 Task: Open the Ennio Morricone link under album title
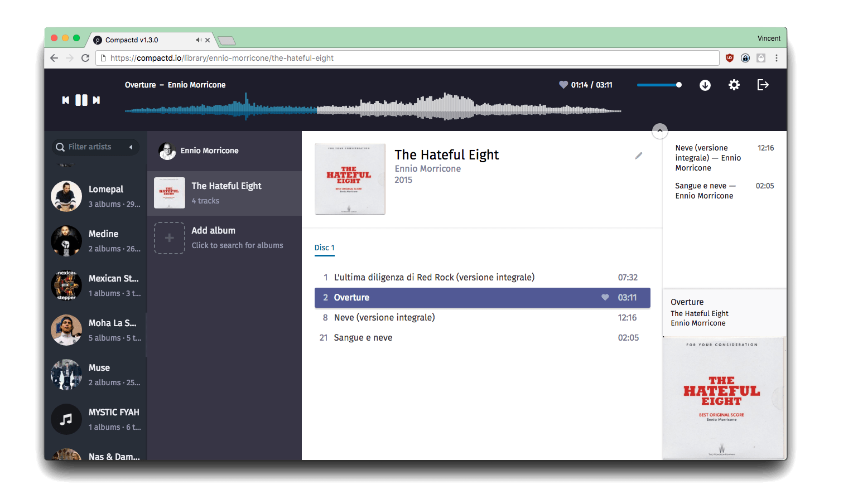[x=428, y=169]
